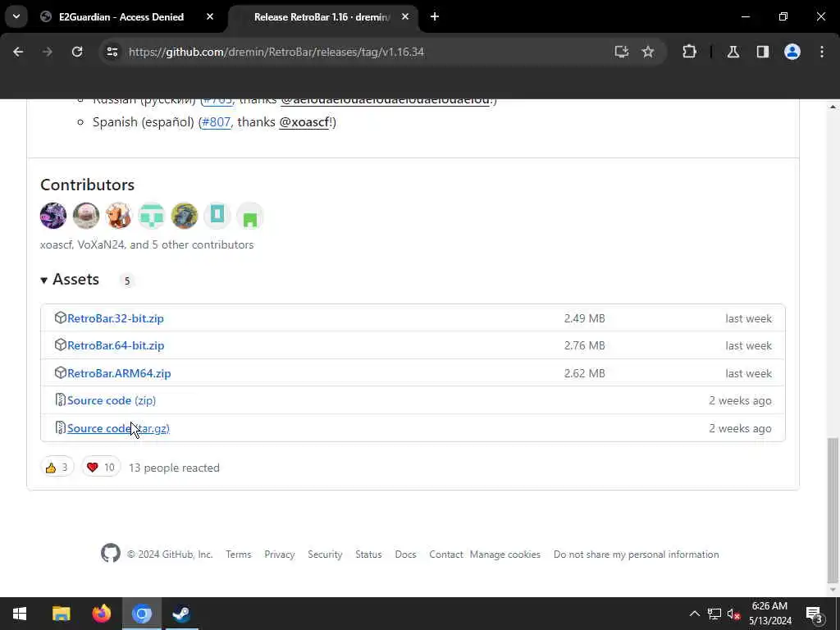This screenshot has width=840, height=630.
Task: Click package icon beside RetroBar.ARM64.zip
Action: pyautogui.click(x=61, y=373)
